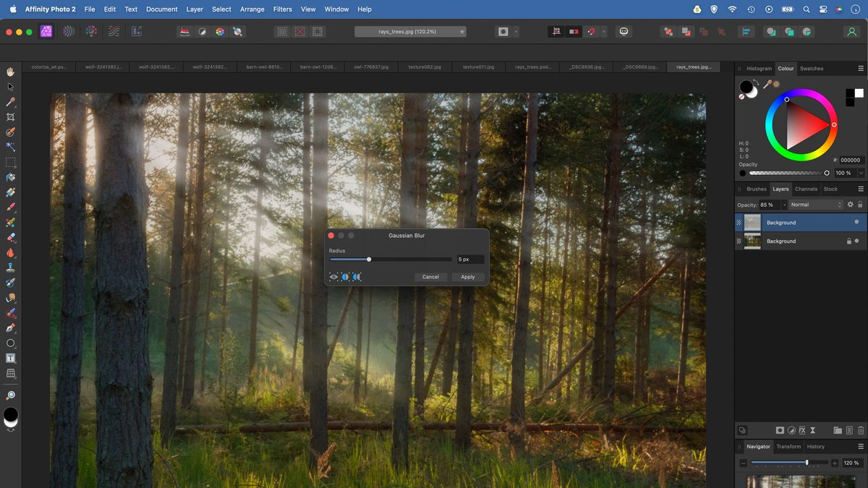Select the Flood Fill tool
Screen dimensions: 868x488
10,178
